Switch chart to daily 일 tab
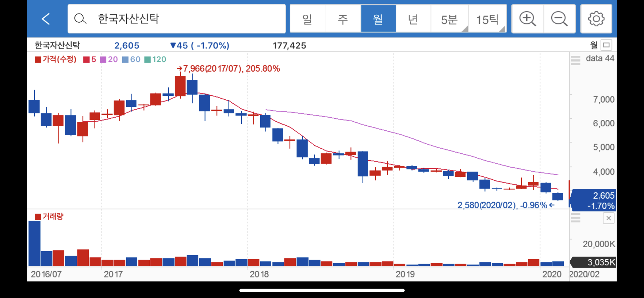The height and width of the screenshot is (298, 644). pyautogui.click(x=308, y=19)
